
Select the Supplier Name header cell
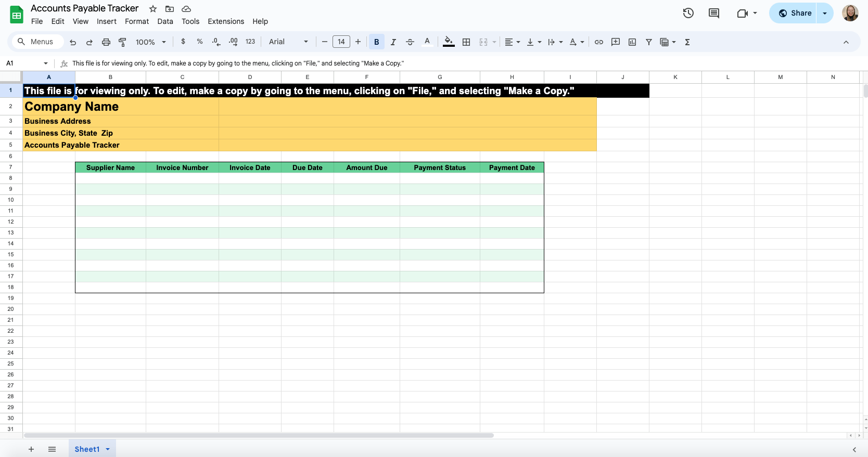point(110,167)
